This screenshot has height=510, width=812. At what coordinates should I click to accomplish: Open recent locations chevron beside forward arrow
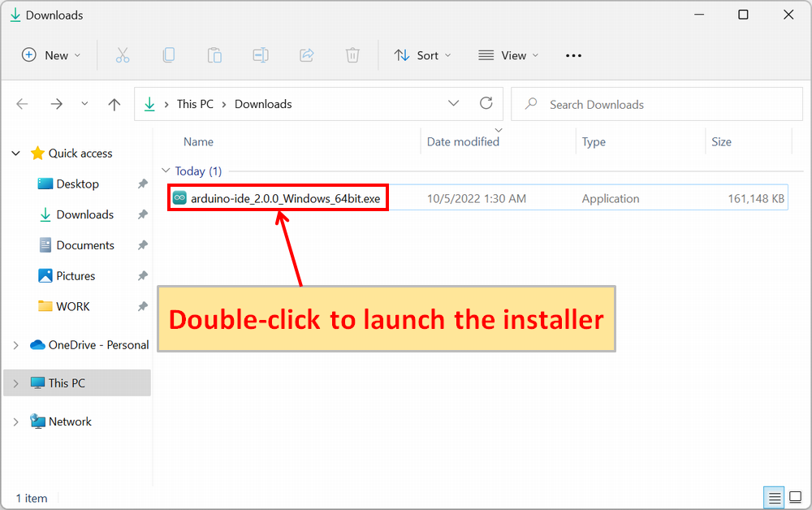click(x=84, y=104)
